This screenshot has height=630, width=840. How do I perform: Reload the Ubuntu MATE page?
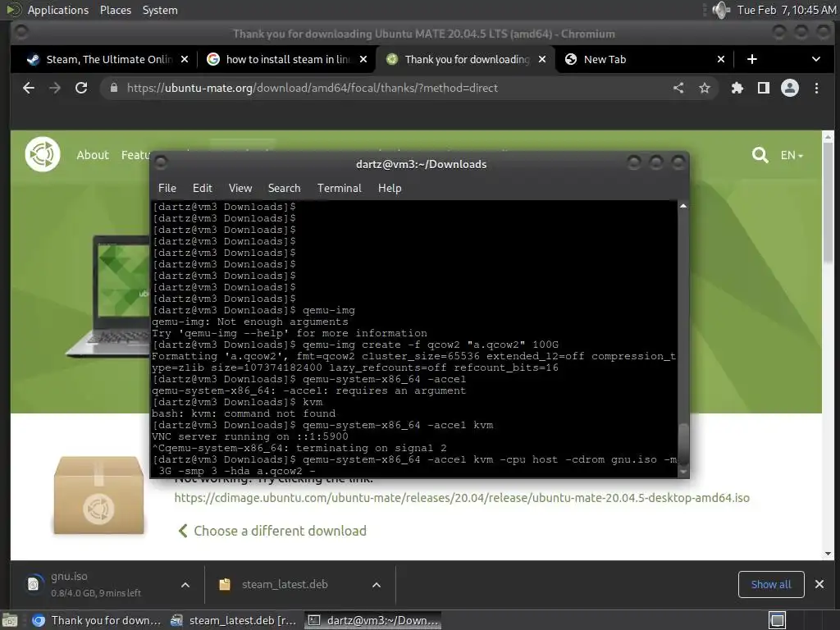click(81, 88)
